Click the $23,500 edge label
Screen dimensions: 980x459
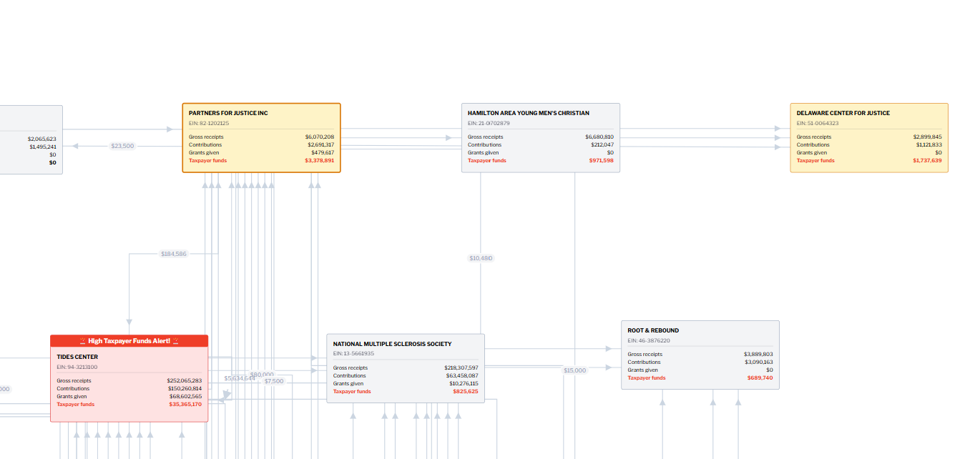pyautogui.click(x=122, y=146)
